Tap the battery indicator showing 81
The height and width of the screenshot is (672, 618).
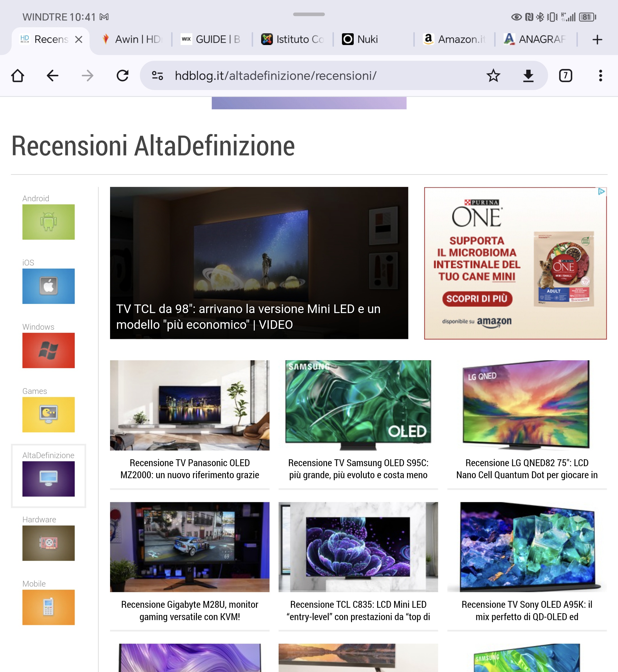coord(588,17)
